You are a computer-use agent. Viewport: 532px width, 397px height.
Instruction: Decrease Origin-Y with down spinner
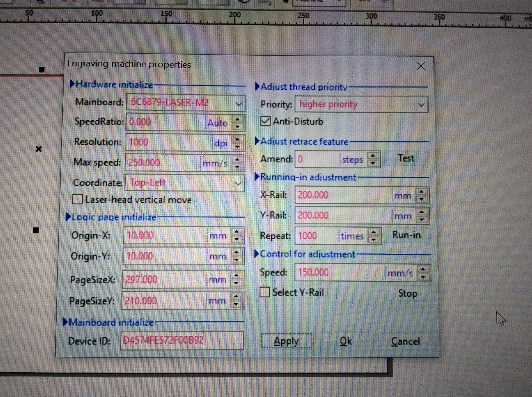[x=236, y=260]
